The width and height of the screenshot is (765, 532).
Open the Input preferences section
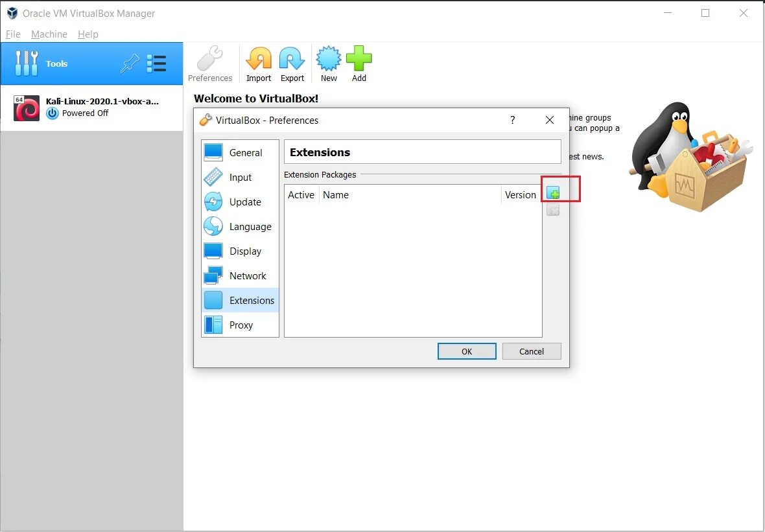tap(240, 177)
